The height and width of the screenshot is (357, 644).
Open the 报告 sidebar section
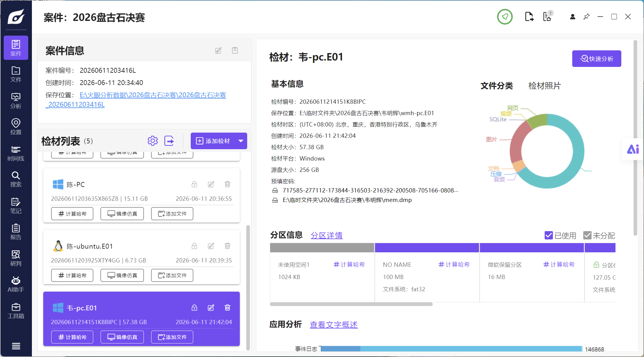16,232
